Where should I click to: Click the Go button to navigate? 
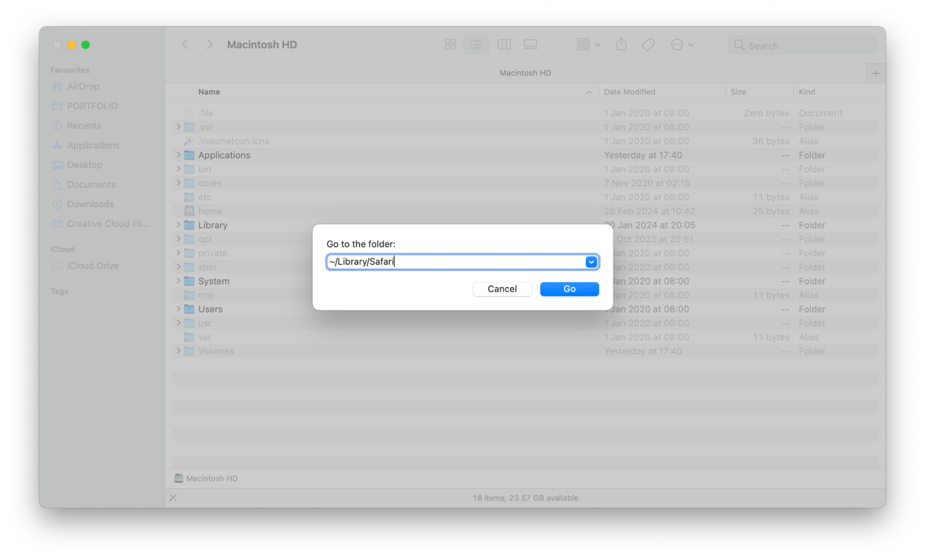(x=570, y=289)
